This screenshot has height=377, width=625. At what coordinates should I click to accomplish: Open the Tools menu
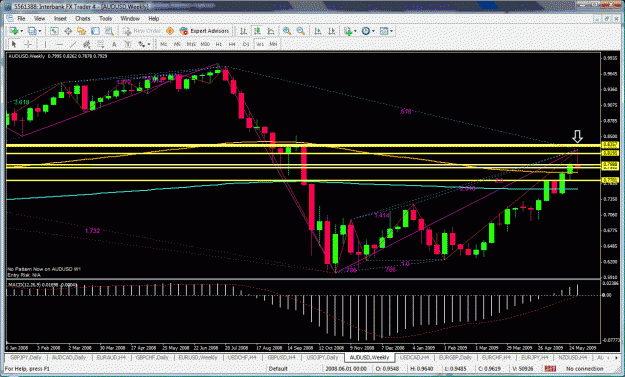(x=105, y=18)
